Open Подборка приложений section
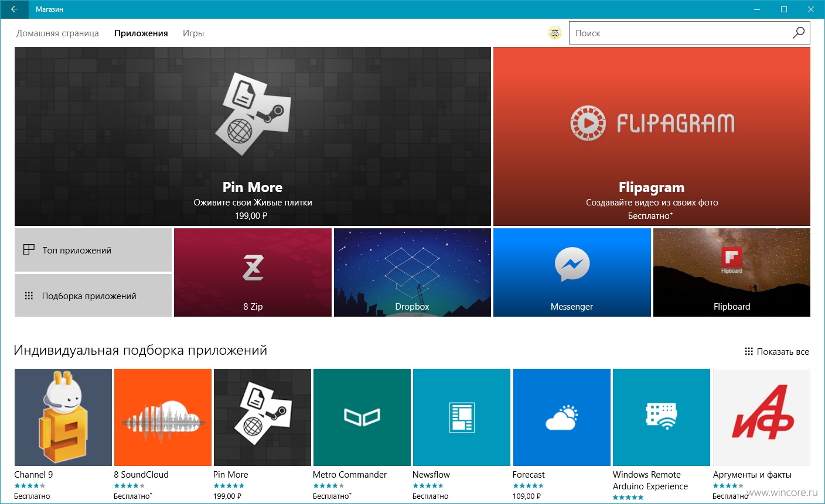Image resolution: width=825 pixels, height=504 pixels. point(93,296)
